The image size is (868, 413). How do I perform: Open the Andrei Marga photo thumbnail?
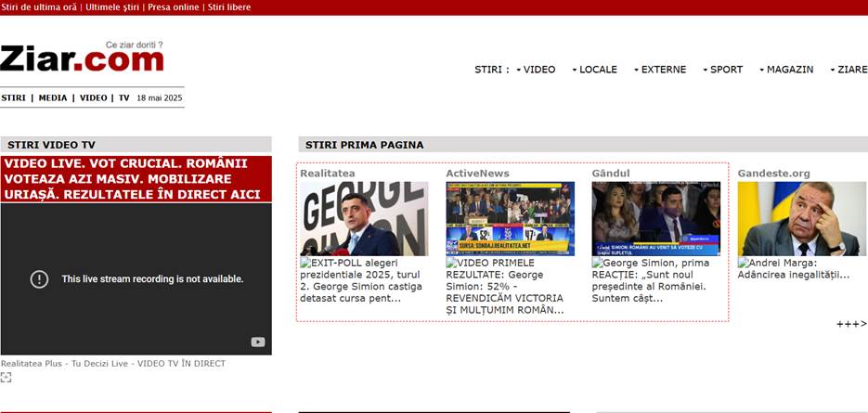click(802, 219)
